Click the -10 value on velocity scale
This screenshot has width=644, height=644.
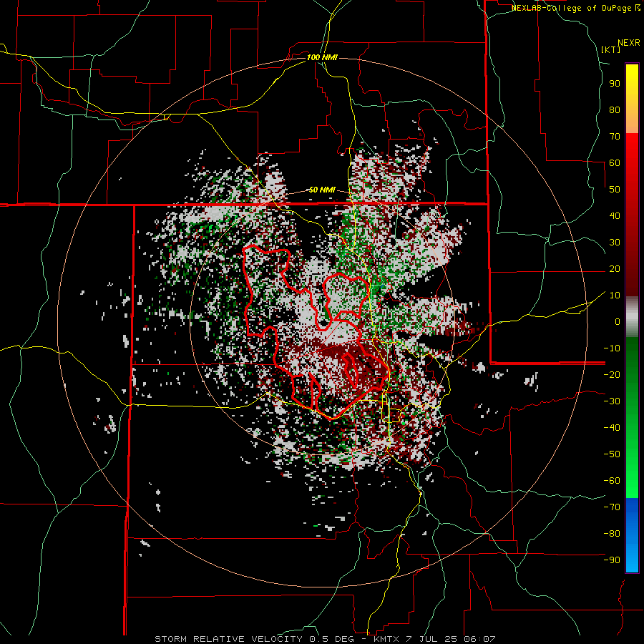(612, 348)
